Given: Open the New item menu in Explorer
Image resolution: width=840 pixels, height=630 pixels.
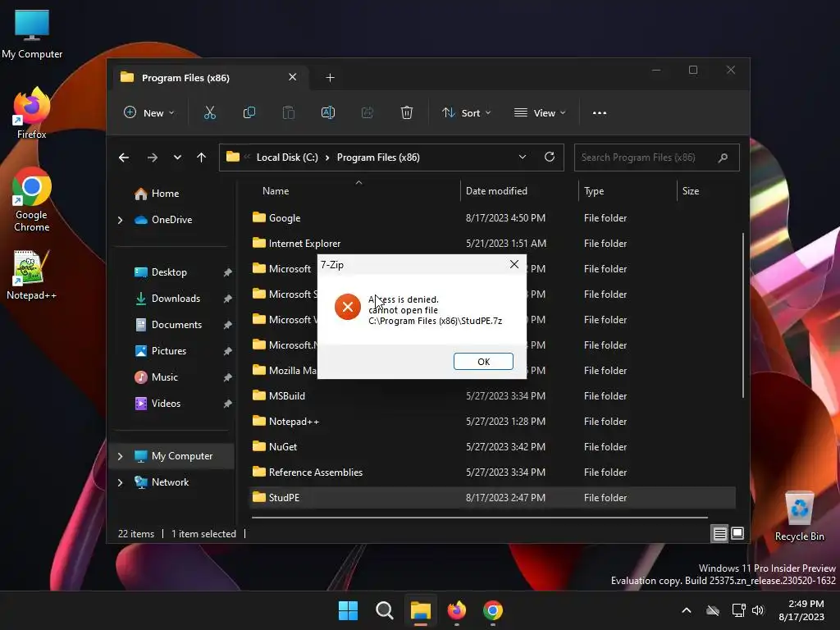Looking at the screenshot, I should (x=149, y=113).
